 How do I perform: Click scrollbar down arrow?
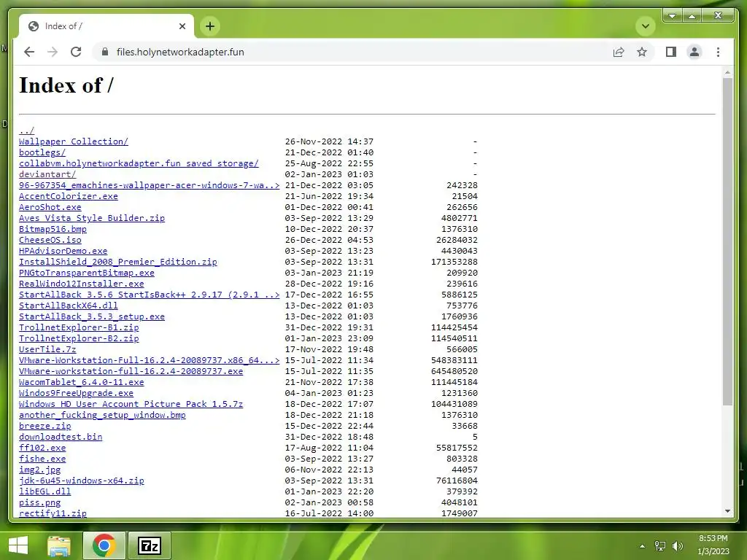[727, 511]
